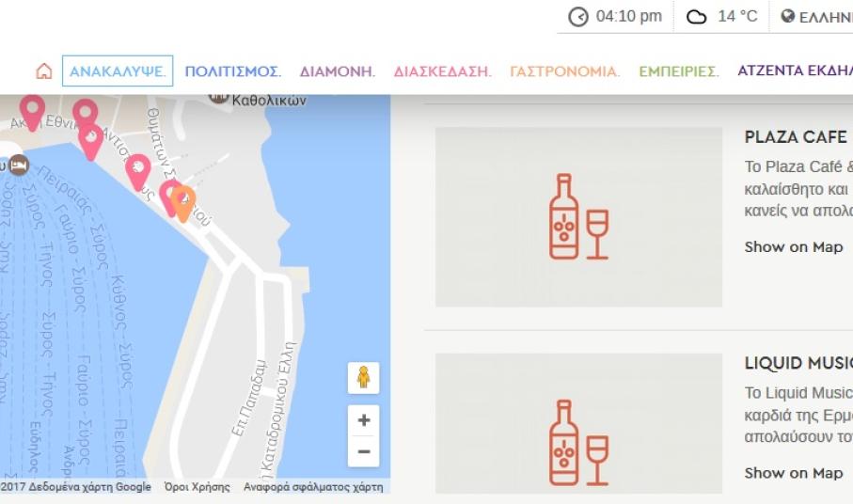Select ΕΜΠΕΙΡΙΕΣ in the navigation
Screen dimensions: 853x504
(x=678, y=71)
